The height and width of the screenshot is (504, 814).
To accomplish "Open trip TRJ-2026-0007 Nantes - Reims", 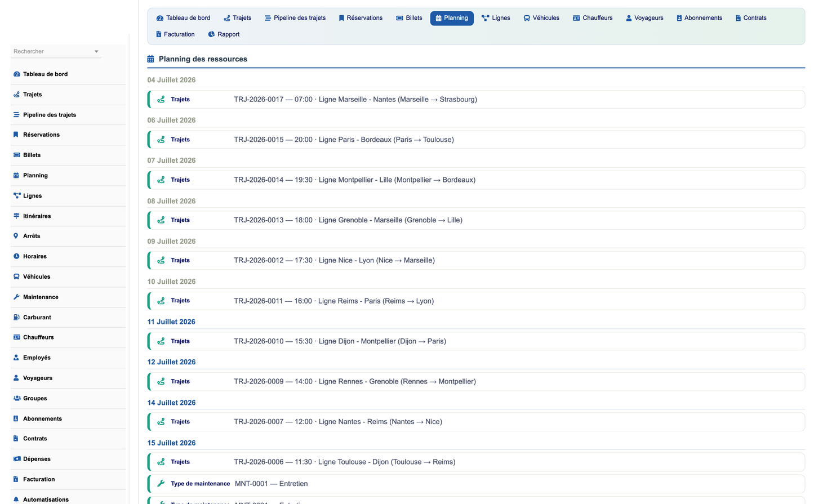I will tap(476, 422).
